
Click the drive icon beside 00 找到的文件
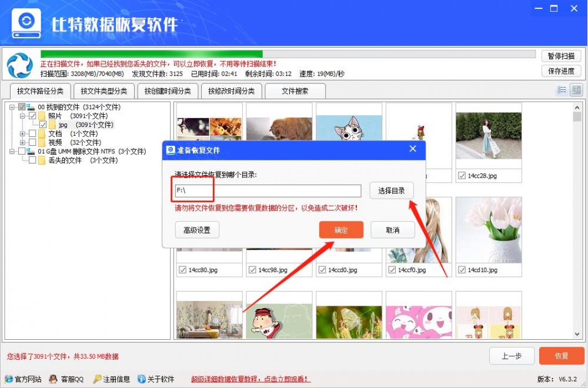[31, 107]
